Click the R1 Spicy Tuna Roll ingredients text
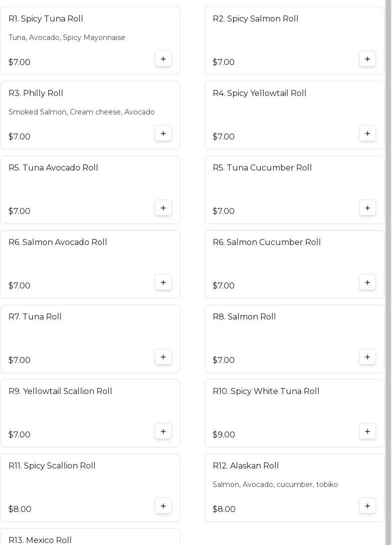Image resolution: width=392 pixels, height=545 pixels. point(67,37)
